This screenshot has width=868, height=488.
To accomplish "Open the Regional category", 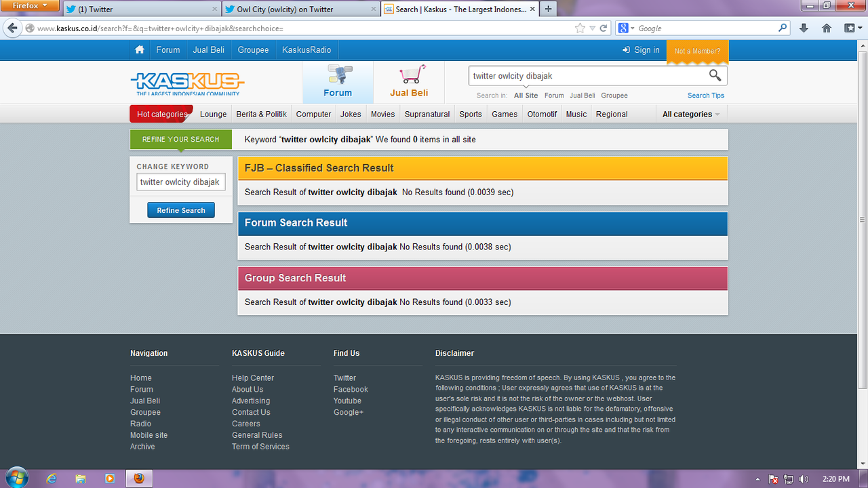I will coord(612,114).
